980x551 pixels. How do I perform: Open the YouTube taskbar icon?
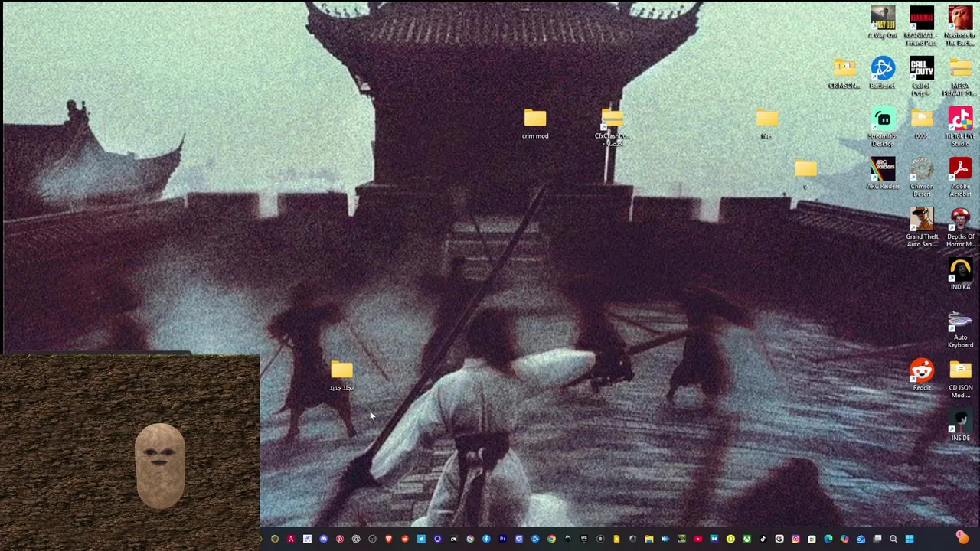tap(698, 540)
